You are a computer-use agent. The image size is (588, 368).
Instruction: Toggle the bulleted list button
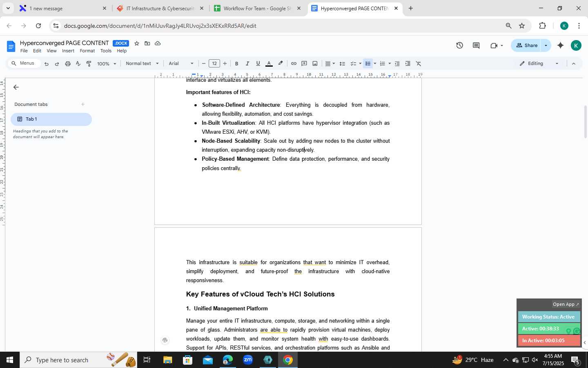(368, 64)
